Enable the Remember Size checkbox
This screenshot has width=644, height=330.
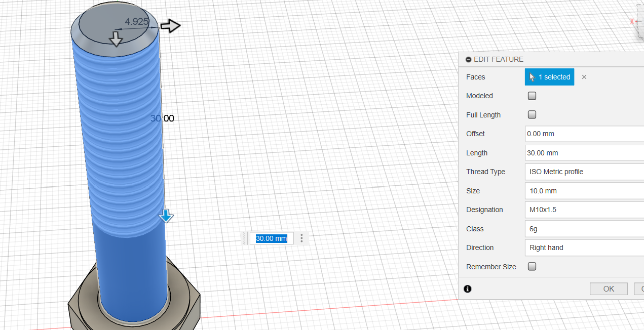(532, 267)
